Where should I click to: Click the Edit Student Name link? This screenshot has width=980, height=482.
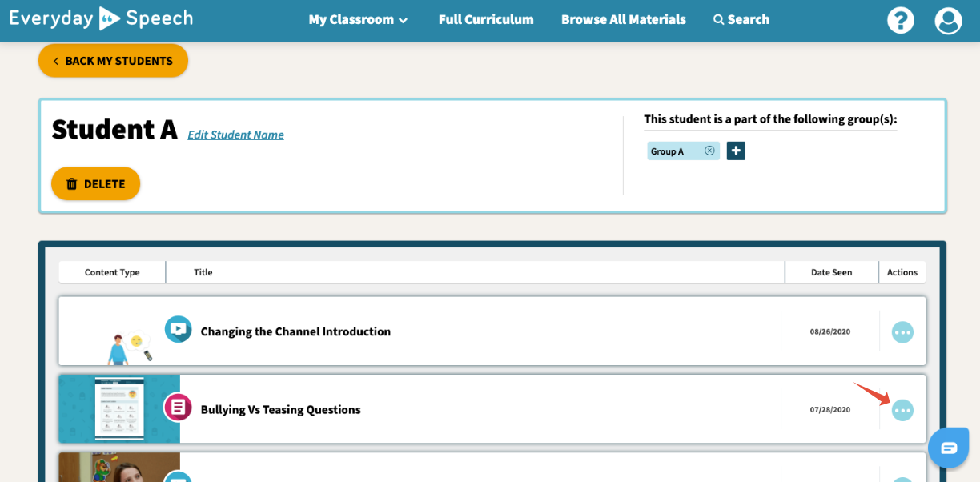tap(235, 135)
